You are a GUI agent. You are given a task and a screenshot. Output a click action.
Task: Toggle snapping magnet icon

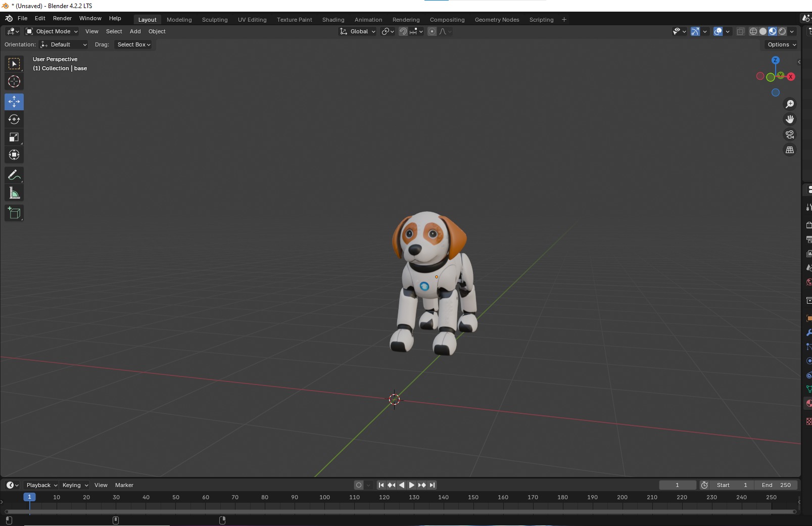[x=403, y=31]
